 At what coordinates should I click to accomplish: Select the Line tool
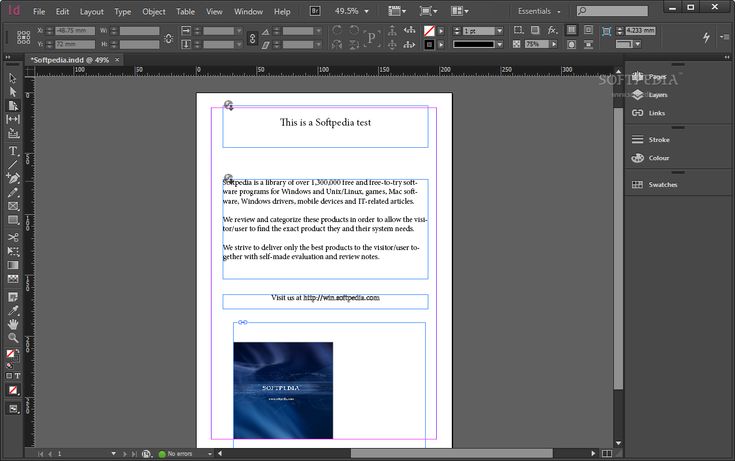coord(13,165)
